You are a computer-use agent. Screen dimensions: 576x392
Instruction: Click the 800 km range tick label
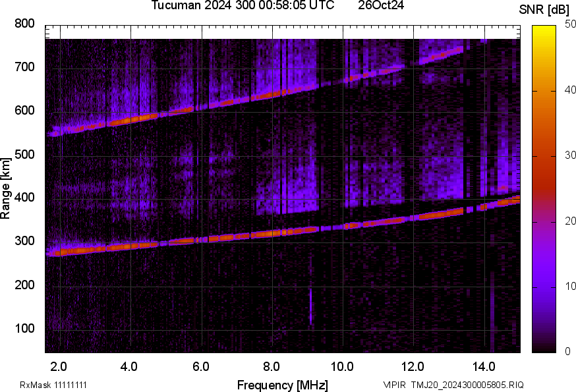point(24,24)
